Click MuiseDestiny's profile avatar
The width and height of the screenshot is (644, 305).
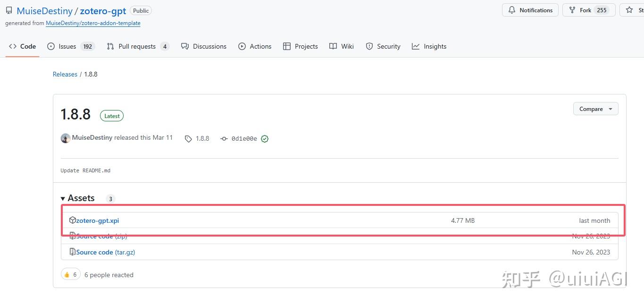click(66, 138)
